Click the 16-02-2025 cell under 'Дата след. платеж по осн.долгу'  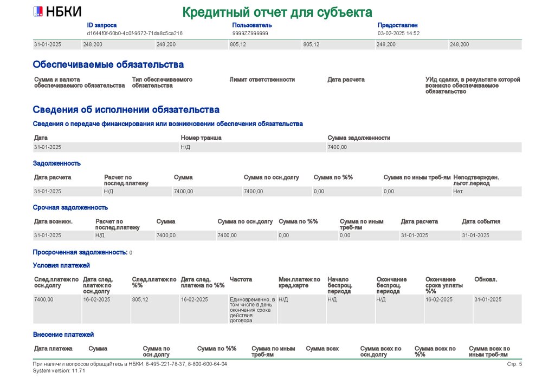click(x=106, y=309)
